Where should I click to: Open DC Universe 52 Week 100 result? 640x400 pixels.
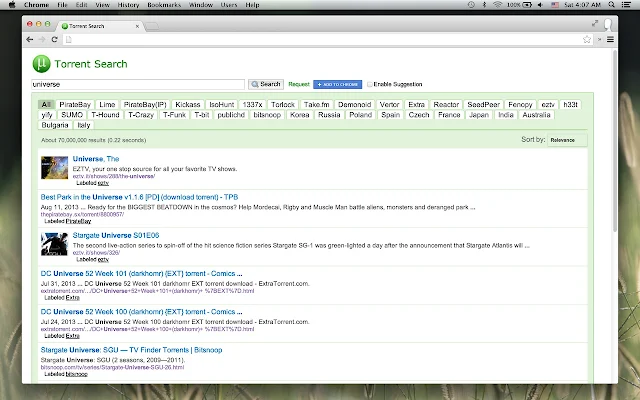141,312
